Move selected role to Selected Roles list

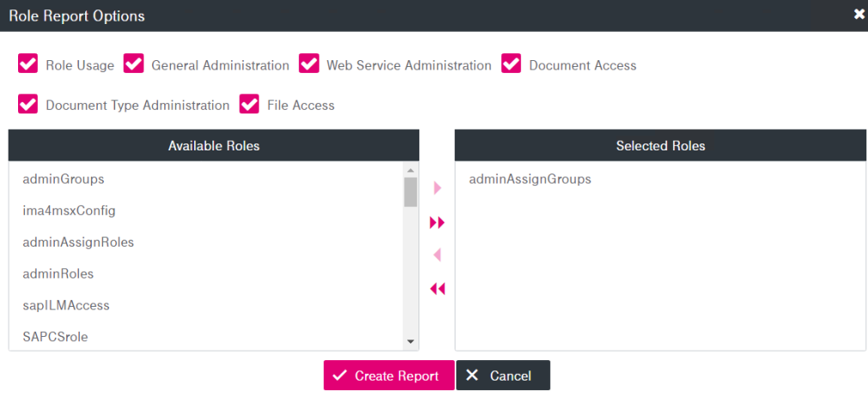(437, 188)
